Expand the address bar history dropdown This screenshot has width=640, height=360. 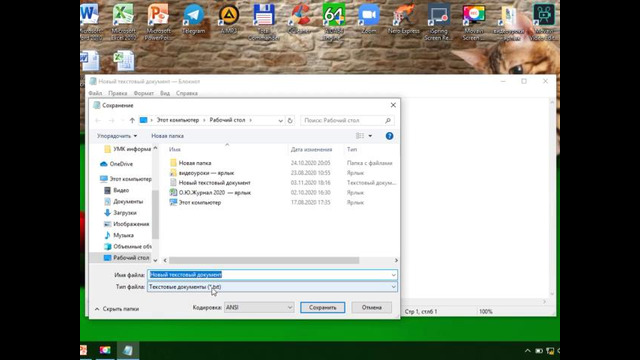tap(280, 120)
